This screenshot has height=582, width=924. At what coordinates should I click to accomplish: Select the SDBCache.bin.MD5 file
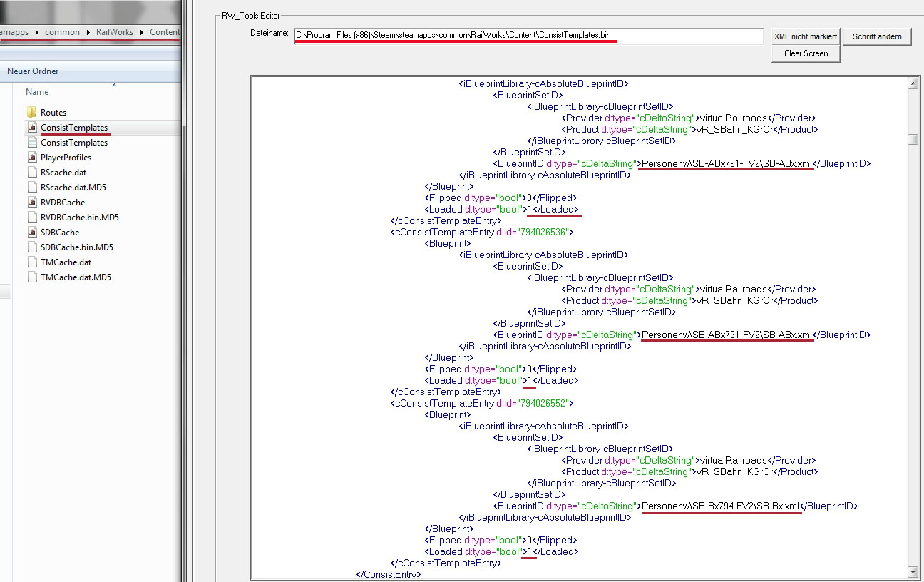pyautogui.click(x=76, y=247)
